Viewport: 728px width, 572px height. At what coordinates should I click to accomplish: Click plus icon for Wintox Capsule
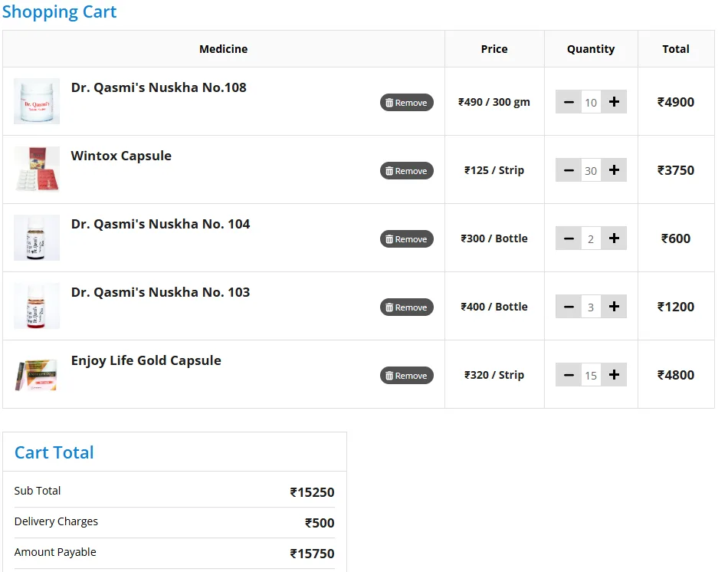pos(614,170)
